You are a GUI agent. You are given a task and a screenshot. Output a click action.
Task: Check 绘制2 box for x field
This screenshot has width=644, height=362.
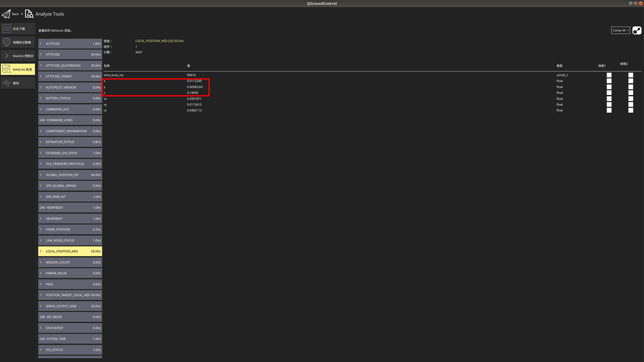631,81
